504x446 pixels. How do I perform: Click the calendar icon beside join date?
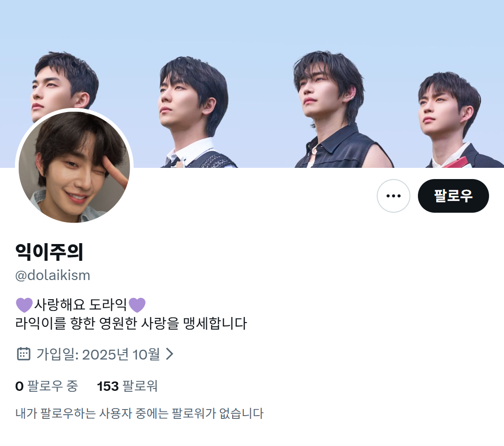[x=23, y=354]
